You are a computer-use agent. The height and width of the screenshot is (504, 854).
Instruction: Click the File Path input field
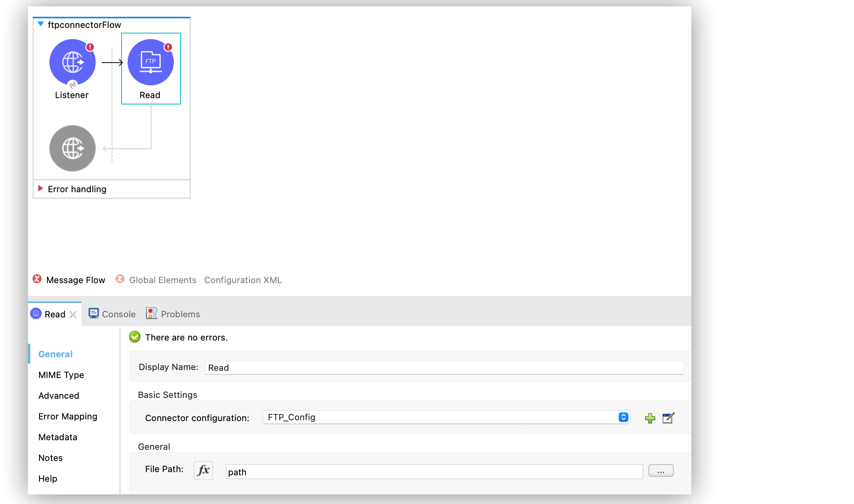pyautogui.click(x=434, y=472)
